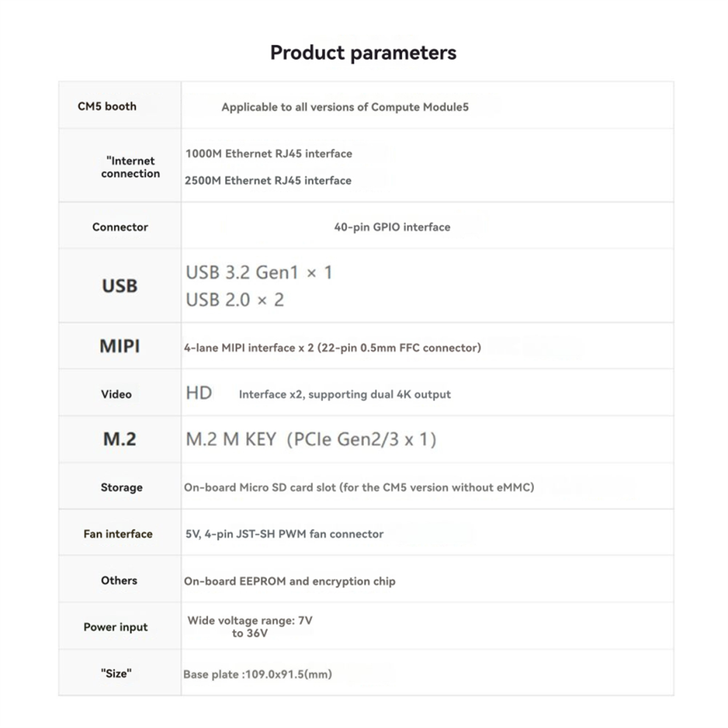Select the MIPI row label
The height and width of the screenshot is (728, 728).
[120, 346]
